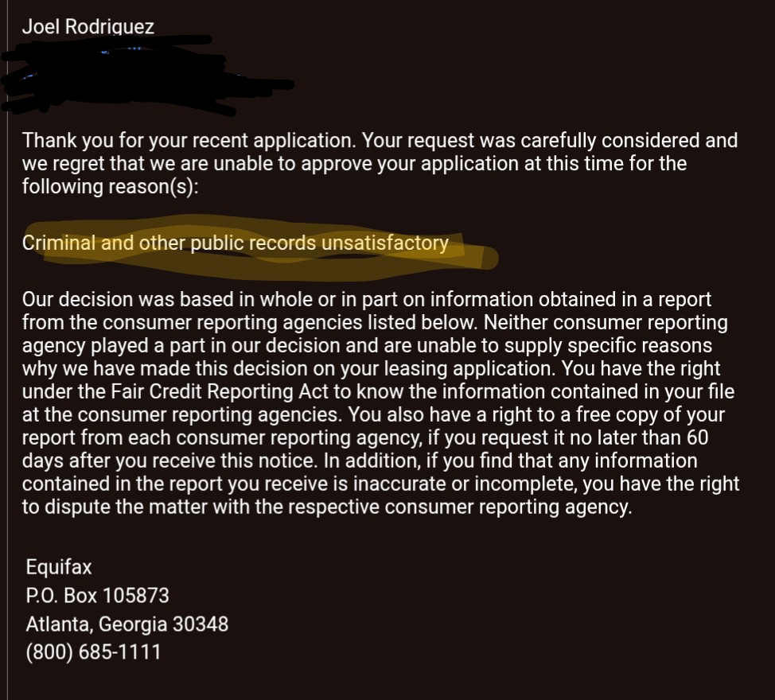Click the word "Criminal" in highlighted text
The image size is (775, 700).
coord(59,243)
